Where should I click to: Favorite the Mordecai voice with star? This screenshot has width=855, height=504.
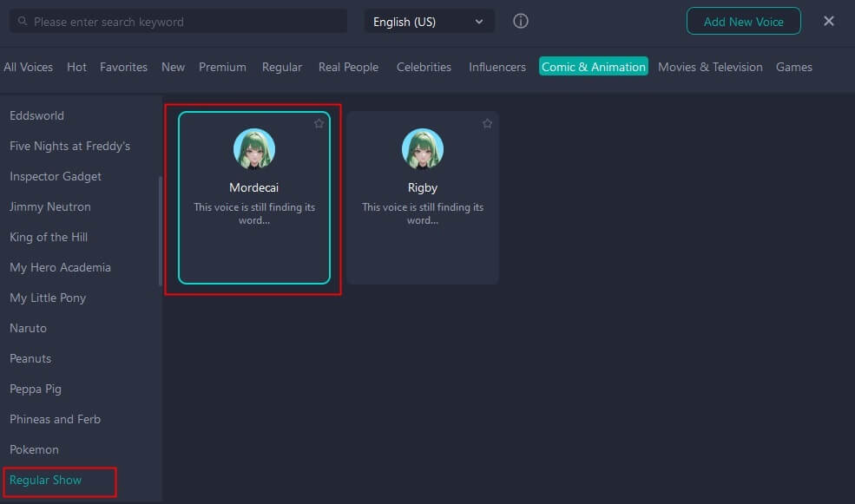pos(319,124)
